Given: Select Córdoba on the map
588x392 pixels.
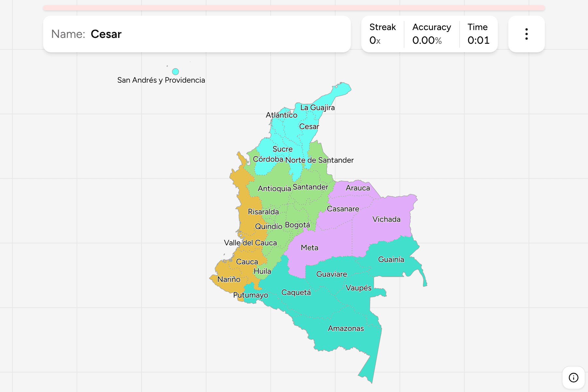Looking at the screenshot, I should (268, 159).
